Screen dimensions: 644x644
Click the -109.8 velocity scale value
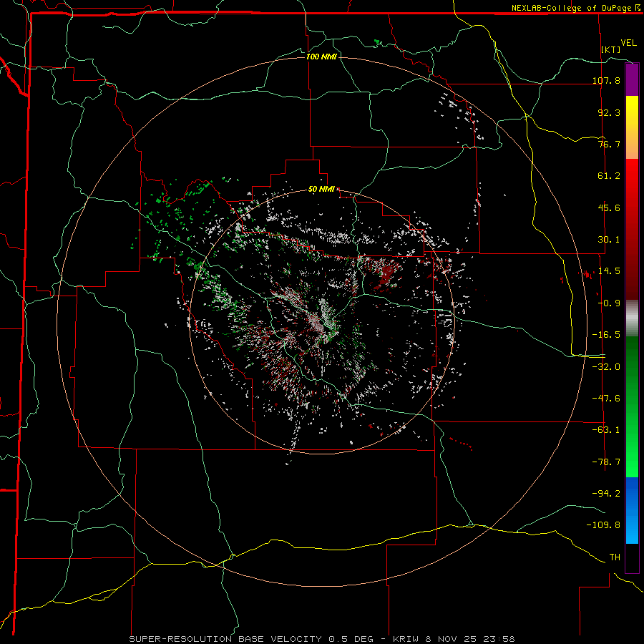click(x=603, y=525)
